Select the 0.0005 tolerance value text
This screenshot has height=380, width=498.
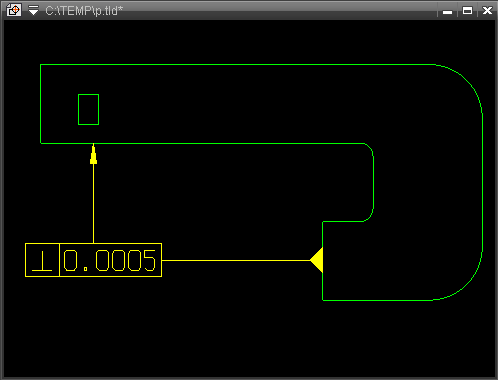(109, 260)
